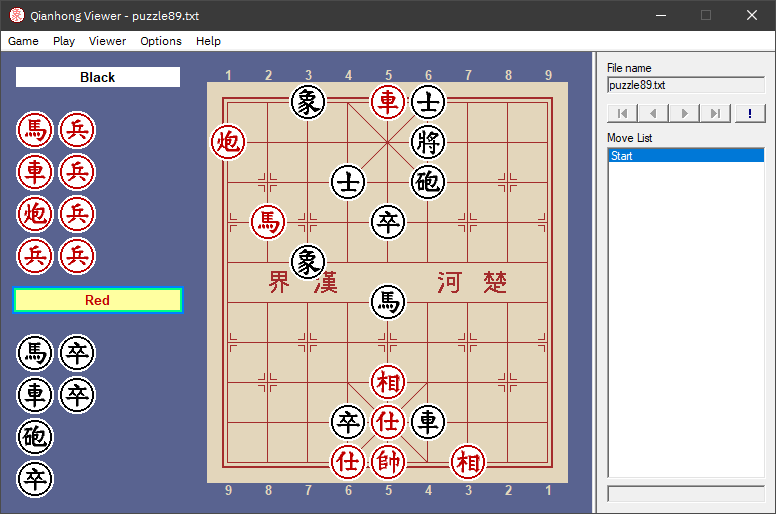Viewport: 776px width, 514px height.
Task: Minimize the Qianhong Viewer window
Action: [661, 15]
